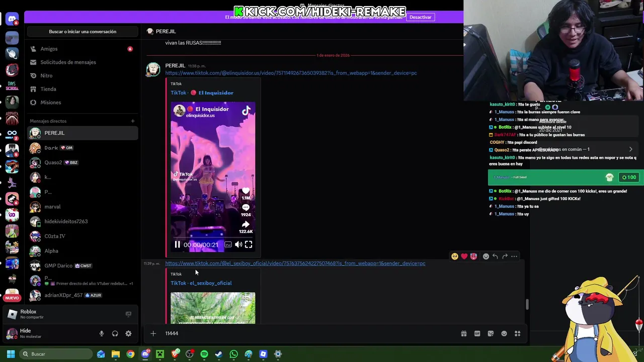Viewport: 644px width, 362px height.
Task: Click the Buscar o iniciar una conversación box
Action: coord(83,32)
